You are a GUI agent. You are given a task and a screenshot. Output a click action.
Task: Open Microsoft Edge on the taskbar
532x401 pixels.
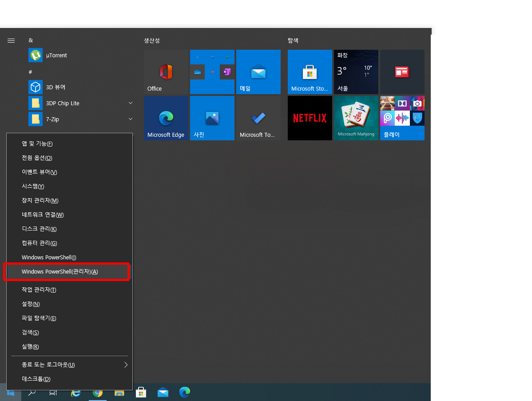tap(185, 393)
